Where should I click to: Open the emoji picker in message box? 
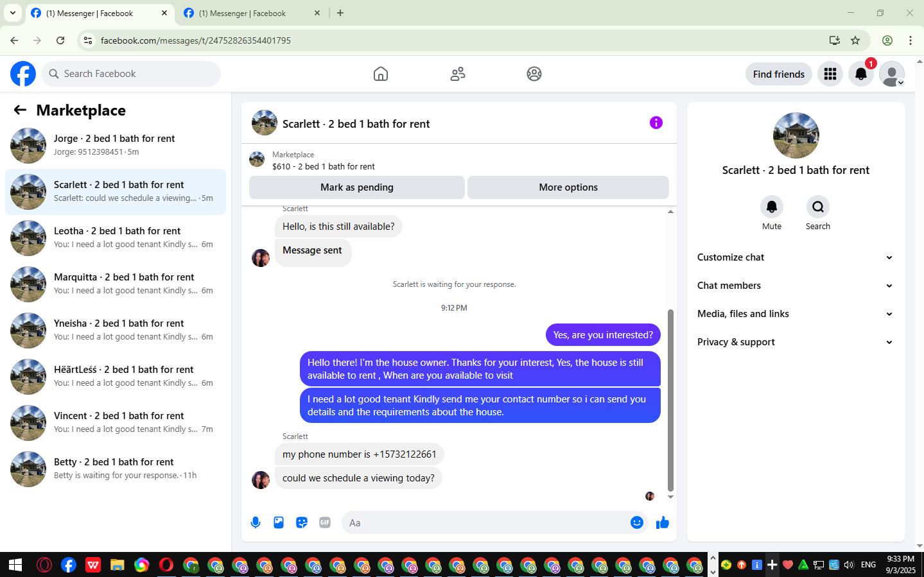point(637,522)
